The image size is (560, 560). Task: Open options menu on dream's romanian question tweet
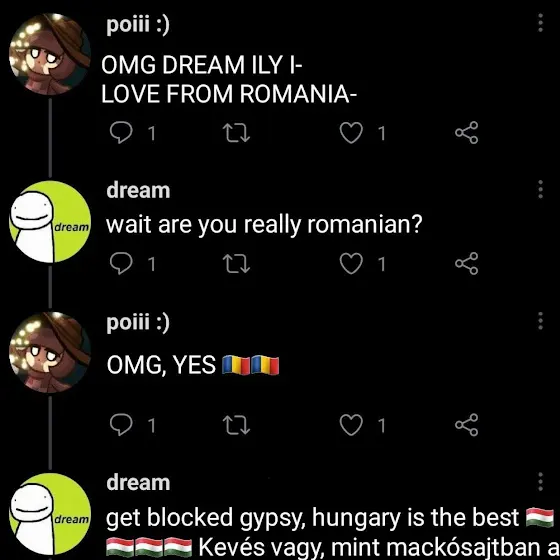[540, 189]
